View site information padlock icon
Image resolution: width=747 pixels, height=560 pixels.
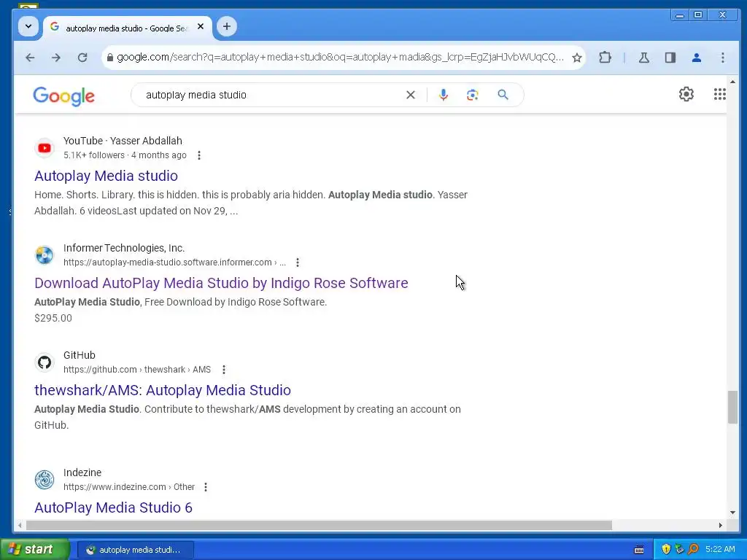tap(110, 58)
